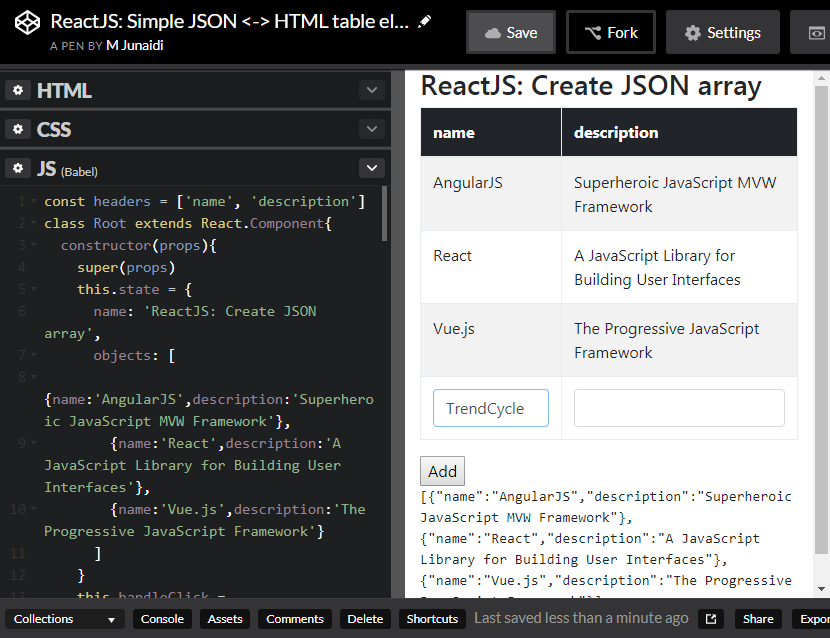This screenshot has height=638, width=830.
Task: Open the change view layout button
Action: pyautogui.click(x=816, y=32)
